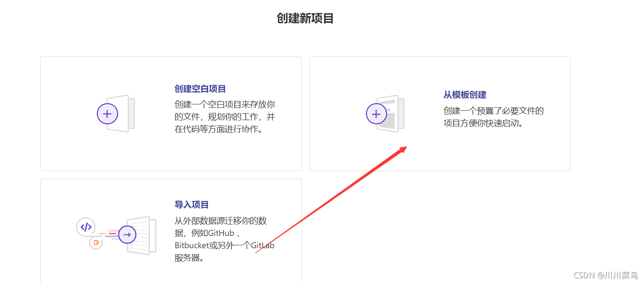Open the 创建空白项目 title link

pos(200,89)
